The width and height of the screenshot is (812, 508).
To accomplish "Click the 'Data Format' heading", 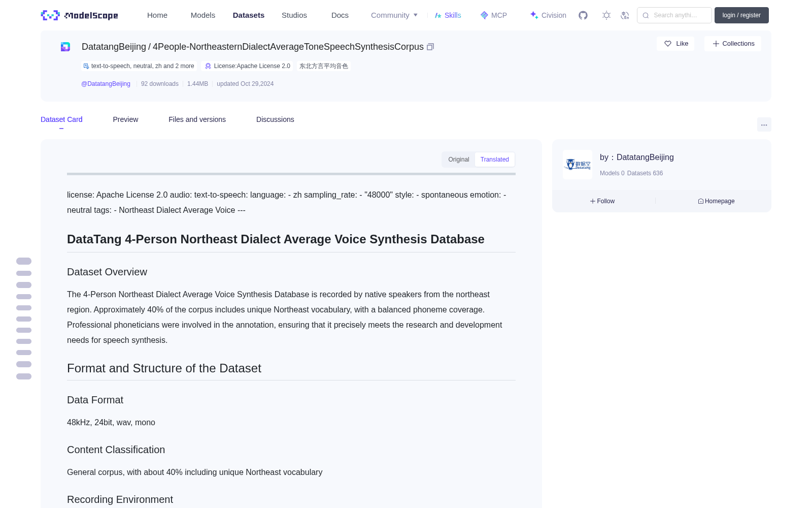I will click(x=95, y=400).
